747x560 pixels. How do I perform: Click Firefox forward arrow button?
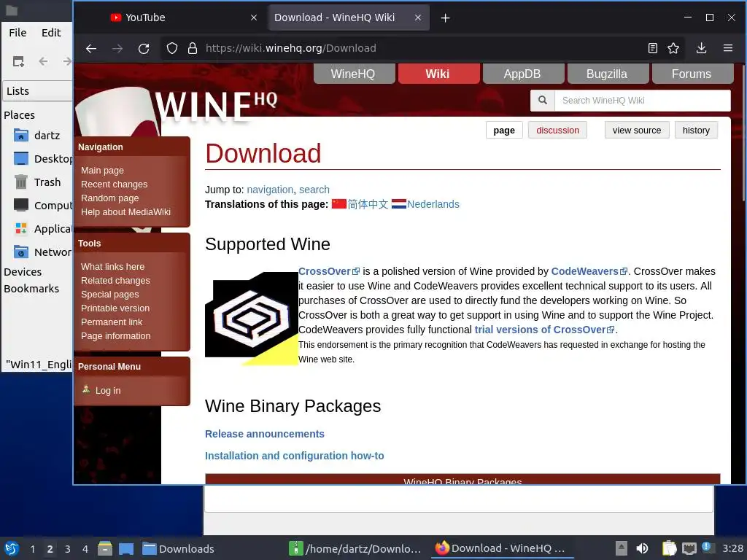pos(117,48)
